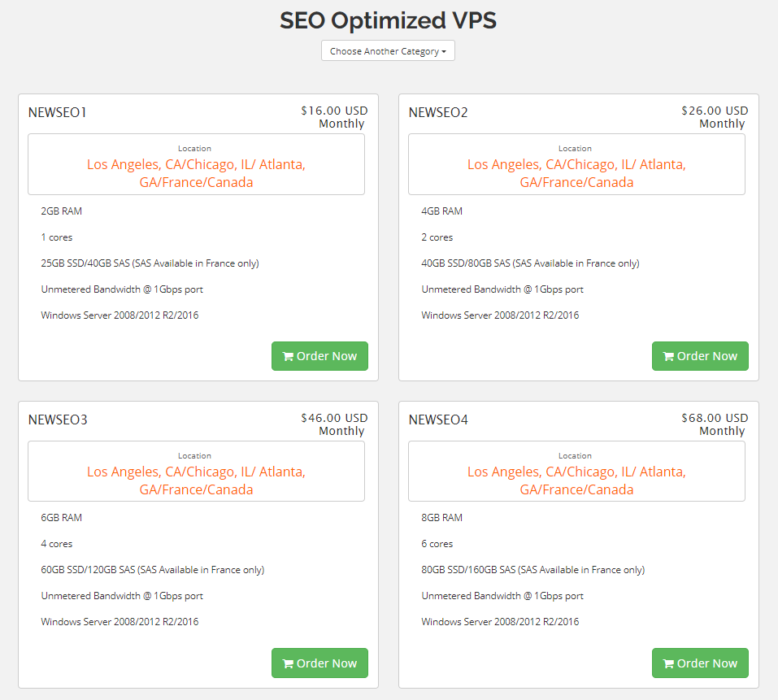This screenshot has width=778, height=700.
Task: Order the NEWSEO1 plan
Action: point(319,356)
